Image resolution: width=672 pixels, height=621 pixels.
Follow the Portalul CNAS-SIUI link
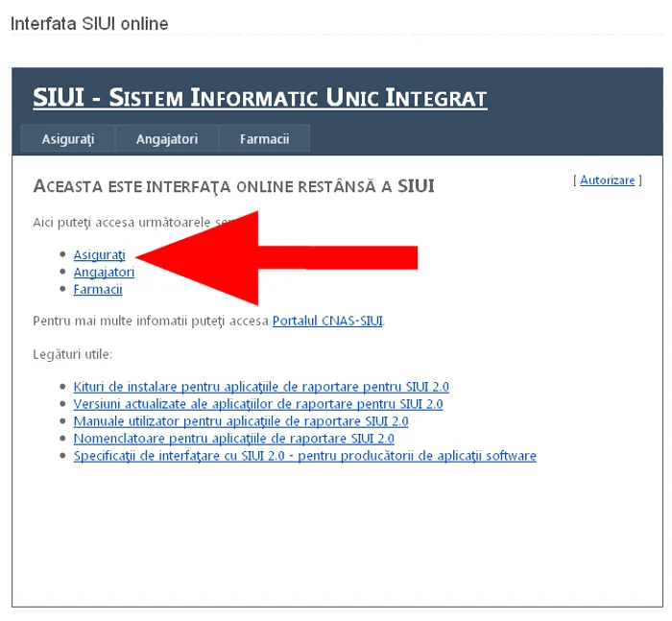327,321
